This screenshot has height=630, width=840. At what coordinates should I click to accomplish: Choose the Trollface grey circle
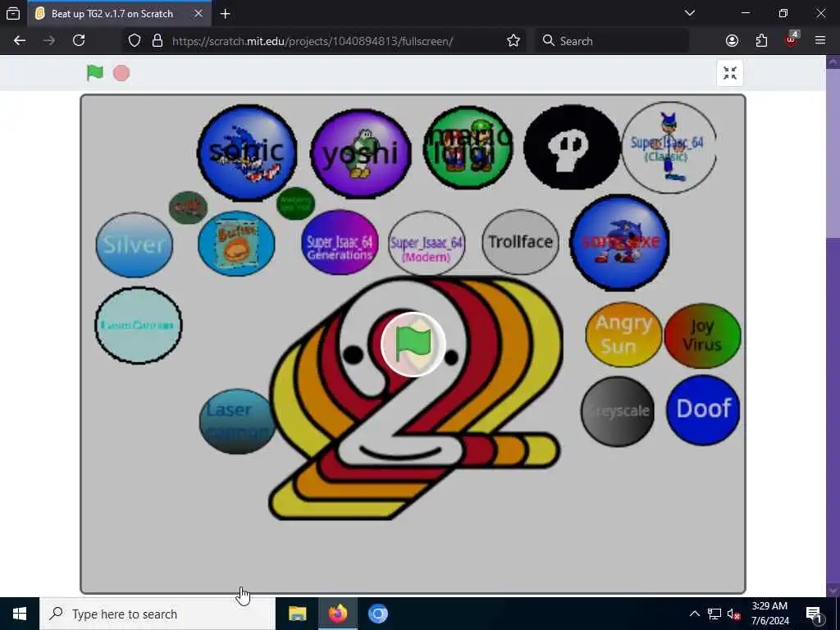pos(520,242)
